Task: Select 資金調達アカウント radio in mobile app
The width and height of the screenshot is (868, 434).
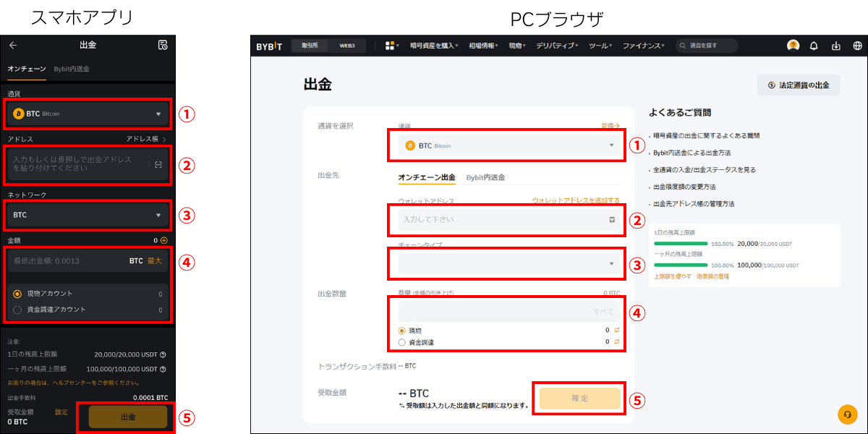Action: [17, 310]
